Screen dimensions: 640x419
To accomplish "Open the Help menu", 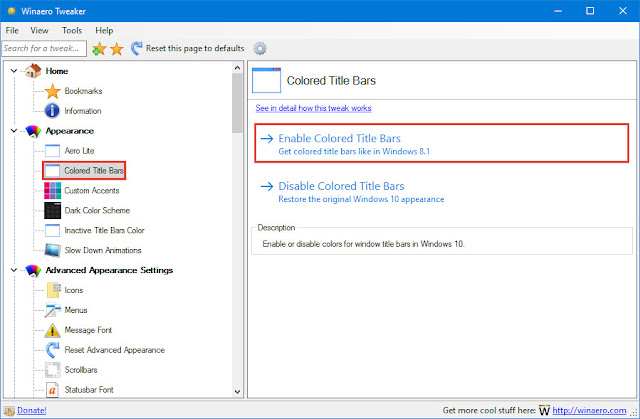I will coord(104,31).
